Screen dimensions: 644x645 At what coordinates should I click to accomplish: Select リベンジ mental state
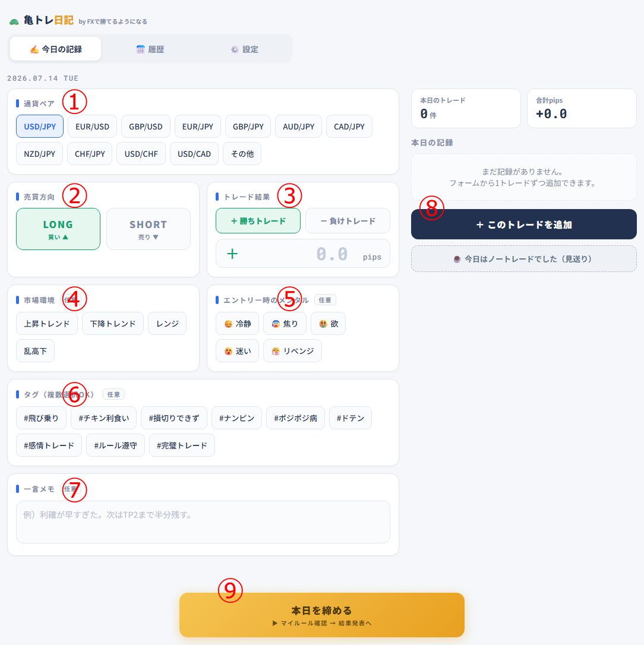292,350
